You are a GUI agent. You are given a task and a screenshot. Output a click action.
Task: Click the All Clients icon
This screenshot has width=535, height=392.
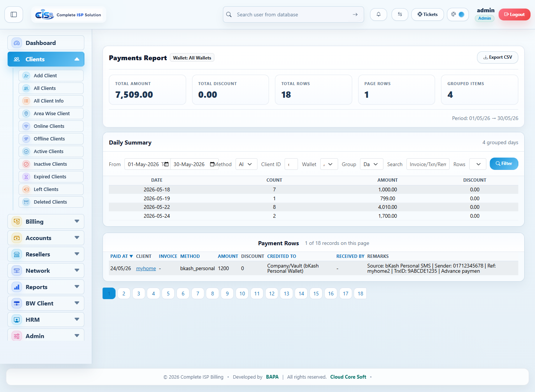coord(26,88)
